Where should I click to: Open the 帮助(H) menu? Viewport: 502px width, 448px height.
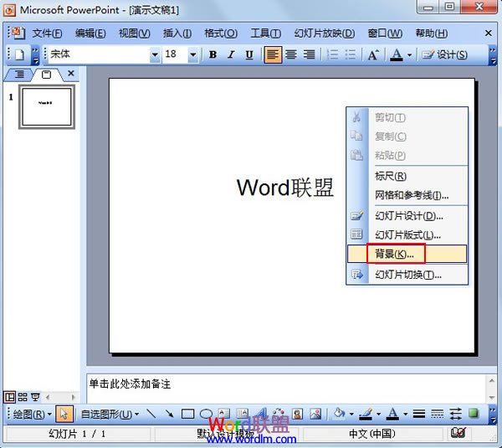(432, 33)
